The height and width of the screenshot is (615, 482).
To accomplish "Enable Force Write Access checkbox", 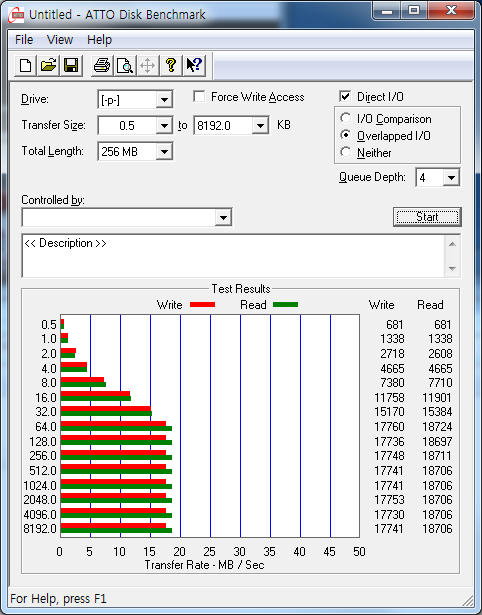I will point(199,96).
